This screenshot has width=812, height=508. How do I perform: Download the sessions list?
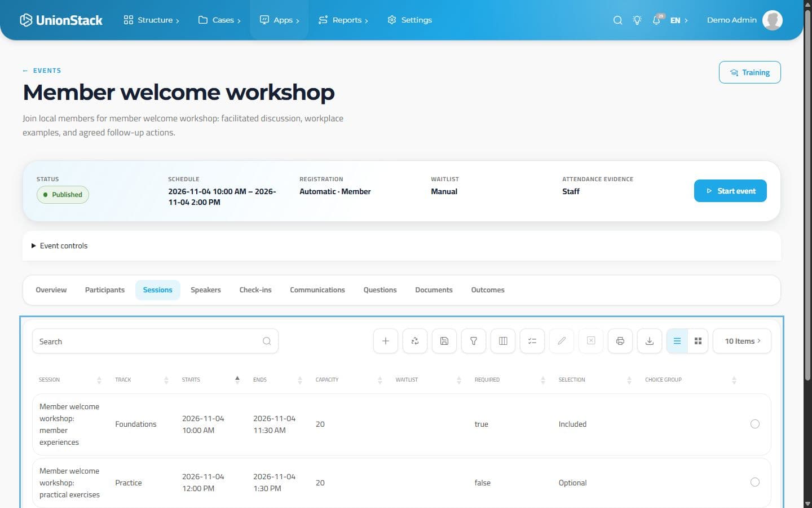point(650,341)
